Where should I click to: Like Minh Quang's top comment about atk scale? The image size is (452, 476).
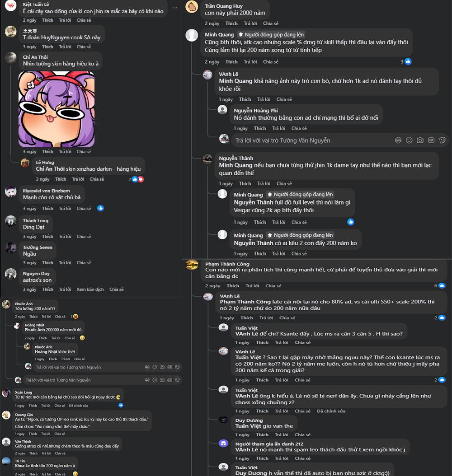231,62
